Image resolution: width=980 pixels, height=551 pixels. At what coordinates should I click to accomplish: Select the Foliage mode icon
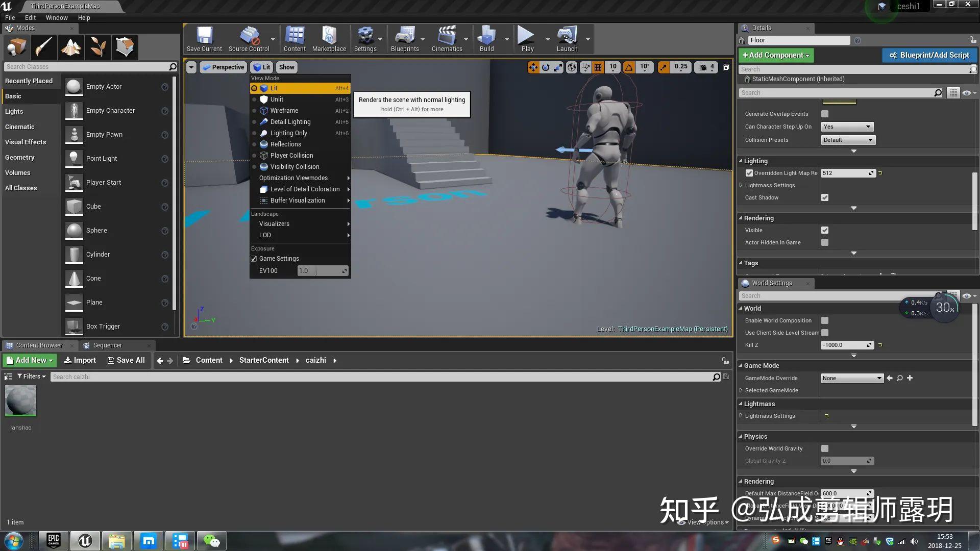(x=97, y=47)
